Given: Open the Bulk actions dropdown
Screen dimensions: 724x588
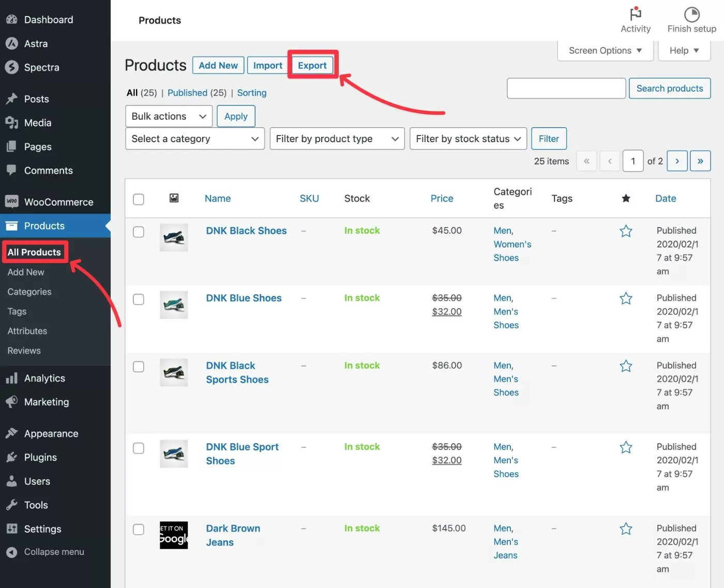Looking at the screenshot, I should point(169,116).
